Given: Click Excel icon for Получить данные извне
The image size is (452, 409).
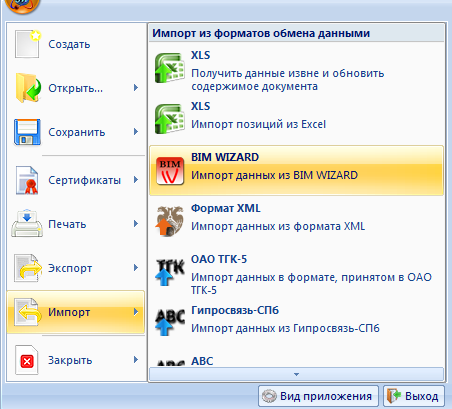Looking at the screenshot, I should 170,68.
